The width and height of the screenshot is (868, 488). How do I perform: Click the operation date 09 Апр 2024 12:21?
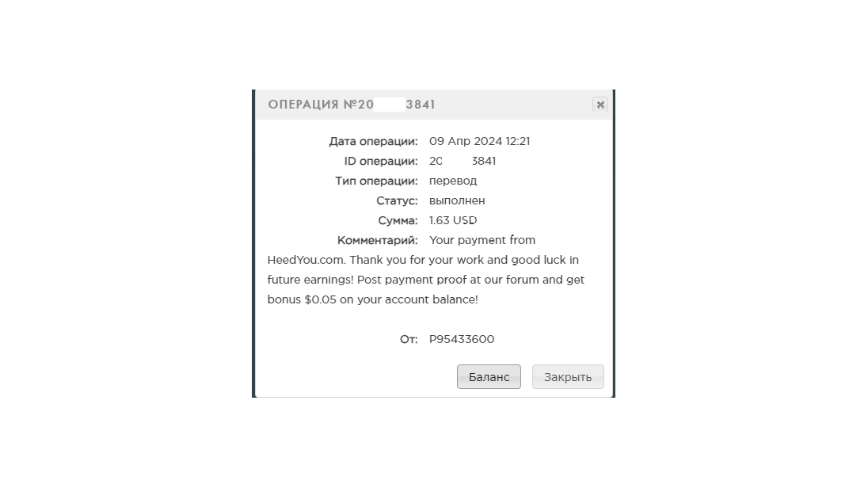pos(479,141)
